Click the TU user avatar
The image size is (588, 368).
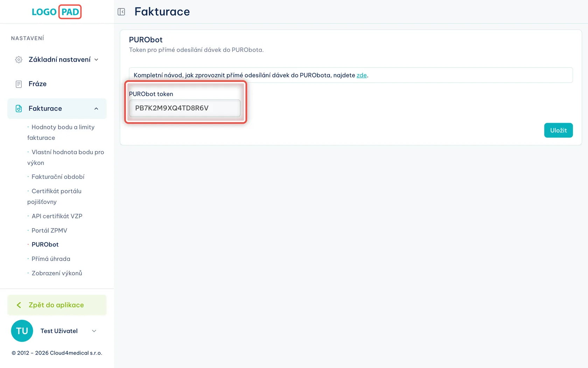[22, 331]
